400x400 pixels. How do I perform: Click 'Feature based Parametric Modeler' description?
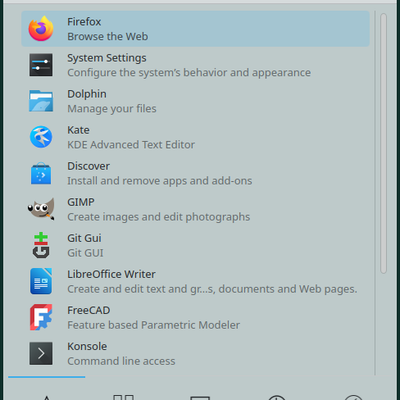pos(153,325)
